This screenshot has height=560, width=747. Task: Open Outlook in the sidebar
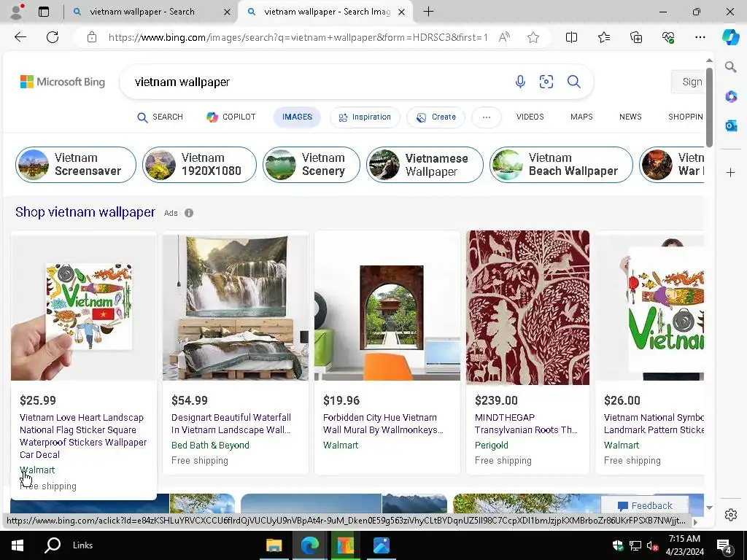(x=730, y=125)
